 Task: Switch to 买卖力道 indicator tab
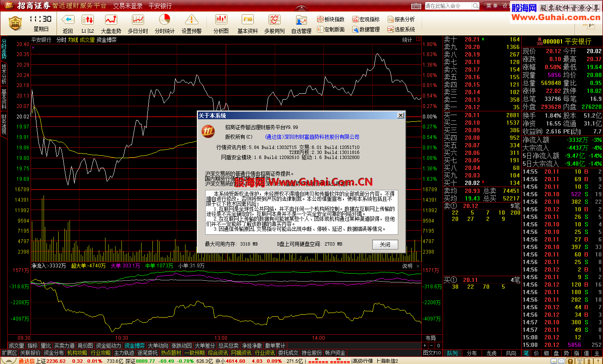64,346
